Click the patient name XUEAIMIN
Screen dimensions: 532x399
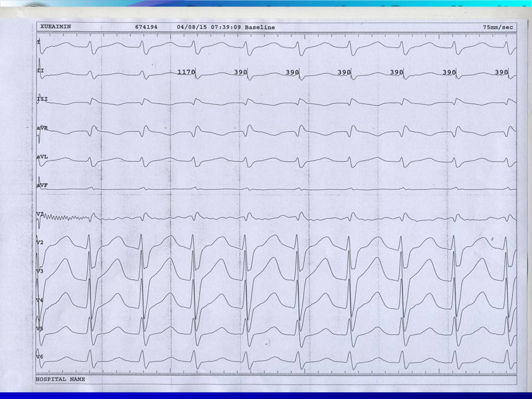coord(55,27)
